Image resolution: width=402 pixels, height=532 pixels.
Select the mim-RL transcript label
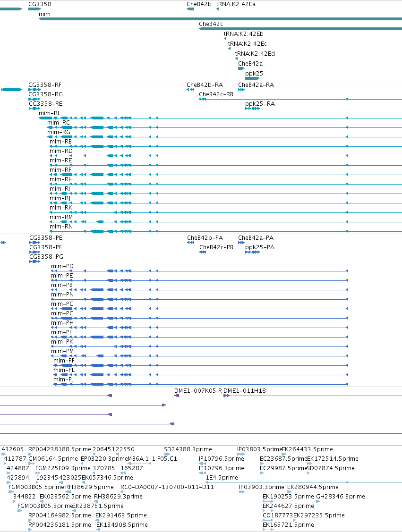pyautogui.click(x=50, y=113)
